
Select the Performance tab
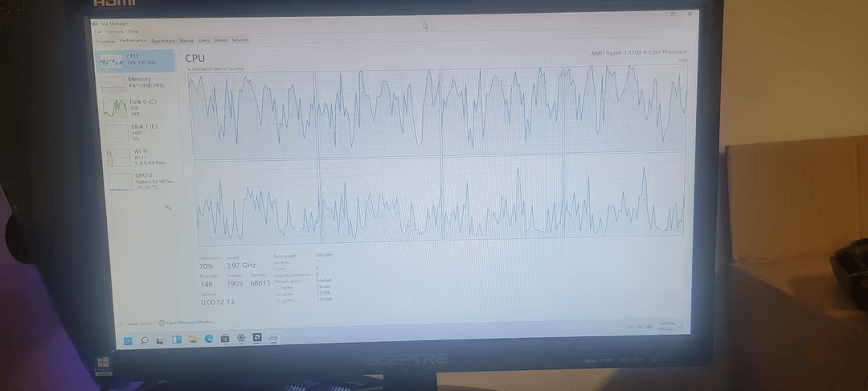[x=133, y=40]
